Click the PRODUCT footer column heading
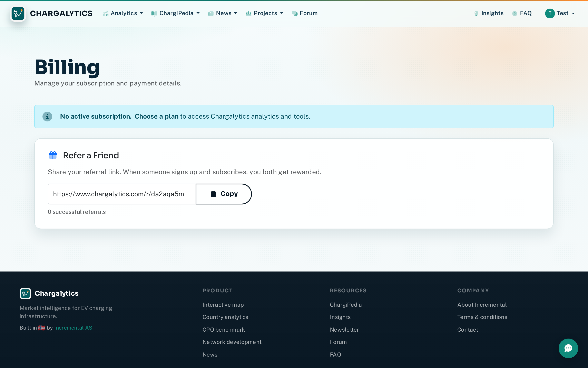This screenshot has width=588, height=368. click(x=217, y=291)
